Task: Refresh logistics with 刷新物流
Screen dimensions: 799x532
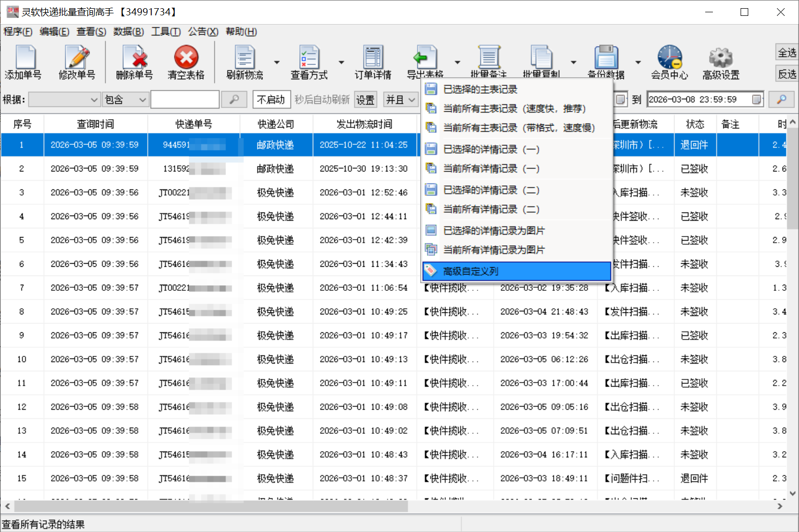Action: [245, 62]
